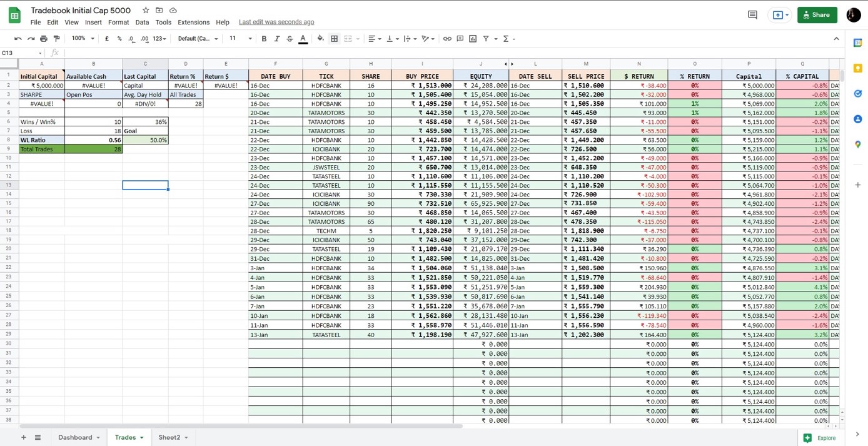868x446 pixels.
Task: Open text color picker
Action: (303, 39)
